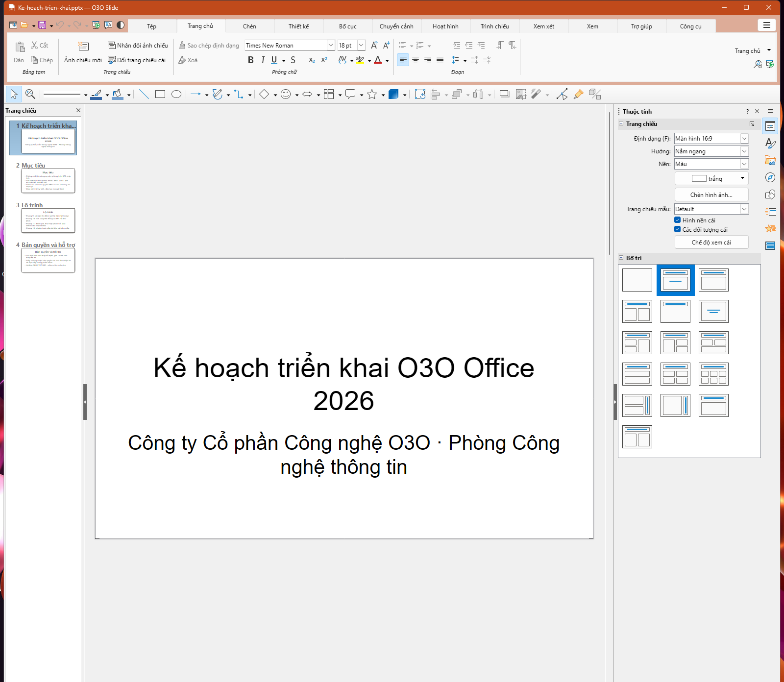Toggle left-aligned paragraph
Image resolution: width=784 pixels, height=682 pixels.
(x=403, y=60)
